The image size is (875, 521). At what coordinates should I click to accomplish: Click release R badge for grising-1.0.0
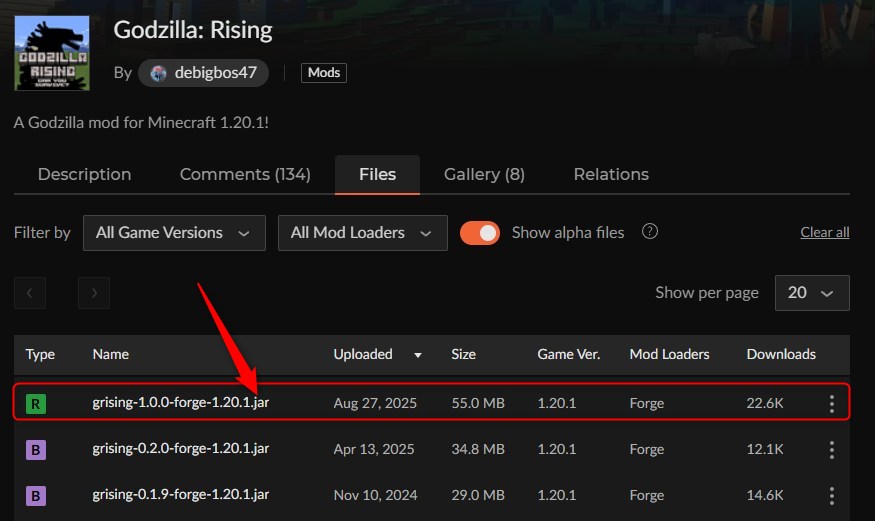(x=36, y=403)
